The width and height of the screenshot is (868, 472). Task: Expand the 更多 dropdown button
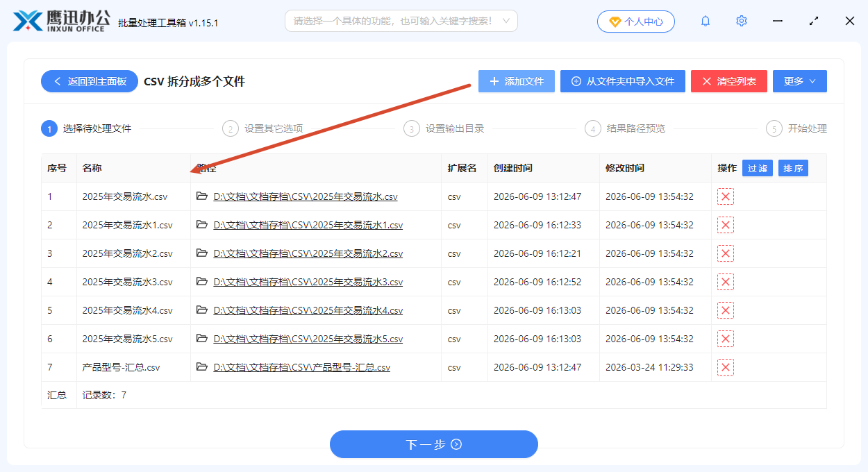(x=800, y=81)
